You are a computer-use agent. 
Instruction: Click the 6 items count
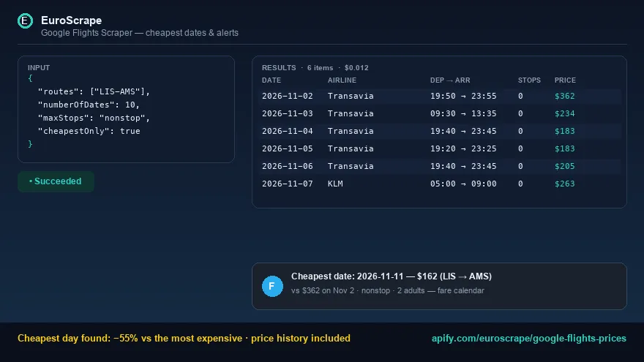pyautogui.click(x=321, y=68)
